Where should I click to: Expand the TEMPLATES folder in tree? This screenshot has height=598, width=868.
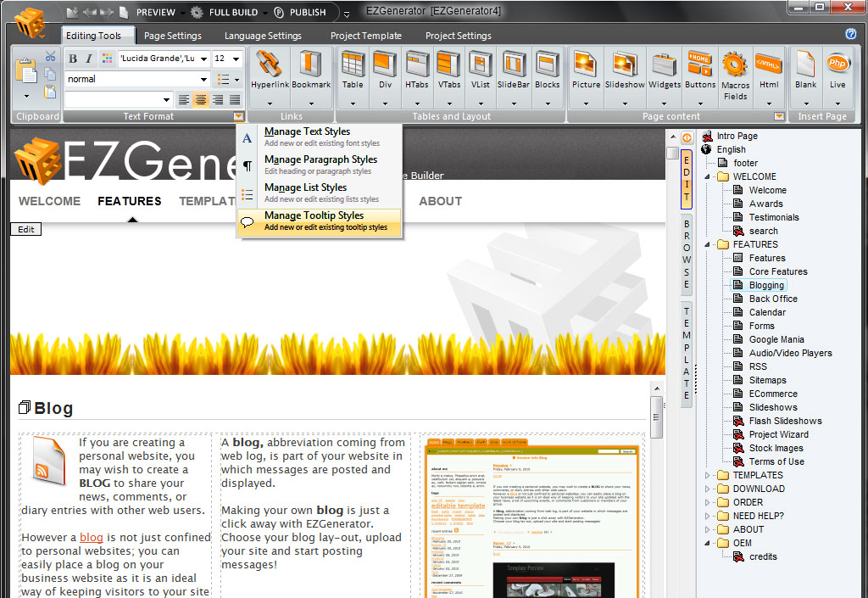709,475
